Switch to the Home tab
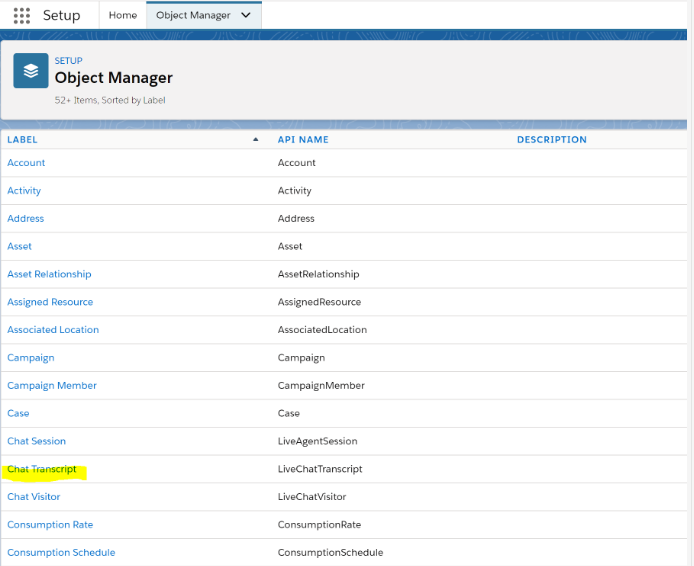This screenshot has height=566, width=694. click(x=123, y=16)
